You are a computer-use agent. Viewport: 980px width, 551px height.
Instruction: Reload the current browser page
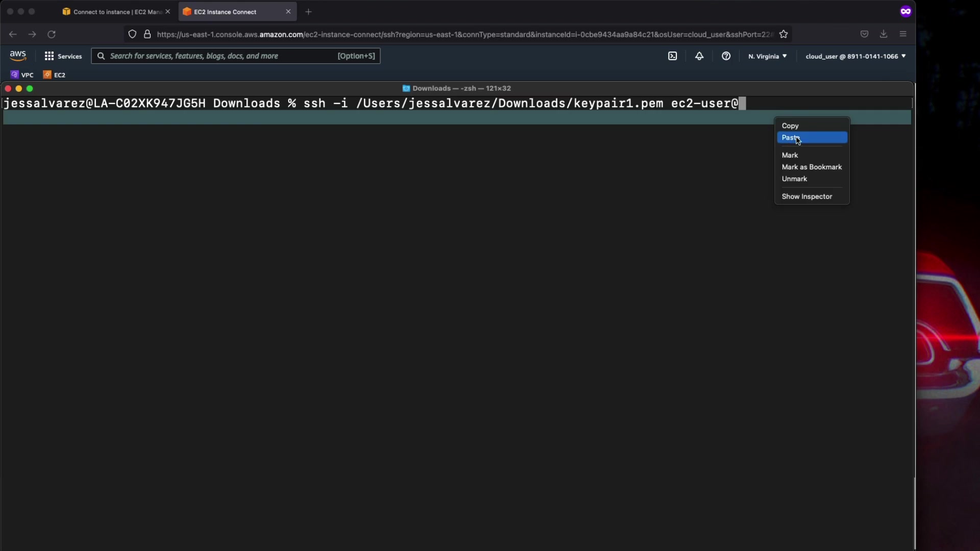click(52, 34)
